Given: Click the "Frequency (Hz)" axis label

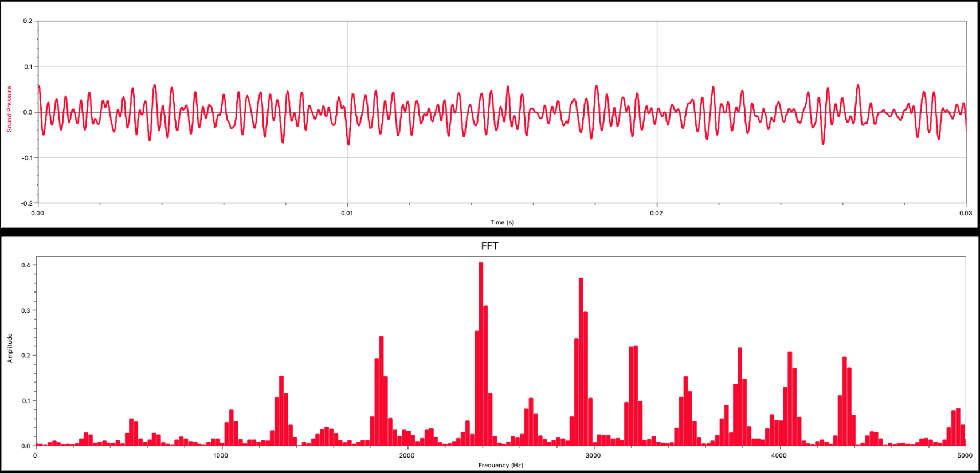Looking at the screenshot, I should (500, 465).
